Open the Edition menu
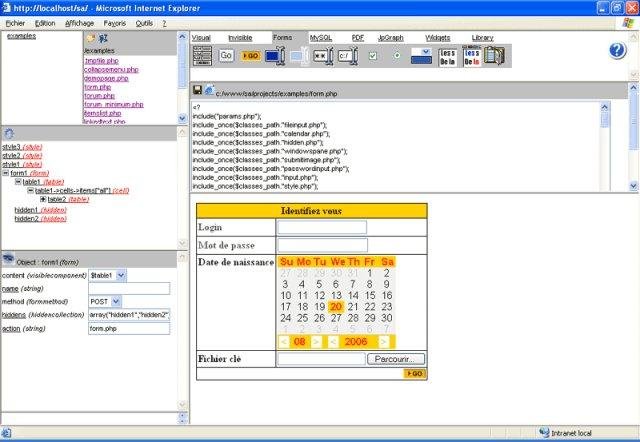Screen dimensions: 640x442 click(x=45, y=23)
